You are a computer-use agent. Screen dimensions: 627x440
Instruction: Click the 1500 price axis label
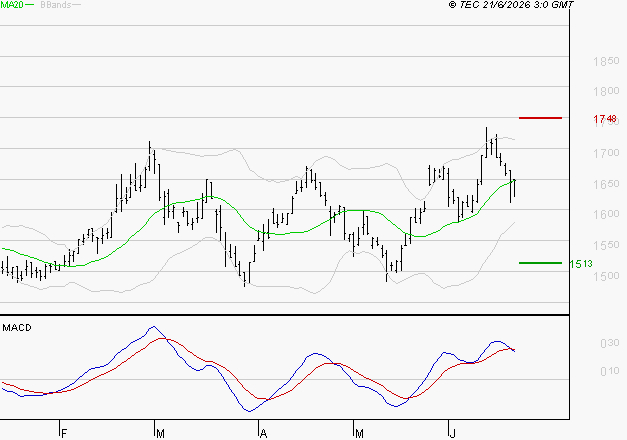click(606, 276)
